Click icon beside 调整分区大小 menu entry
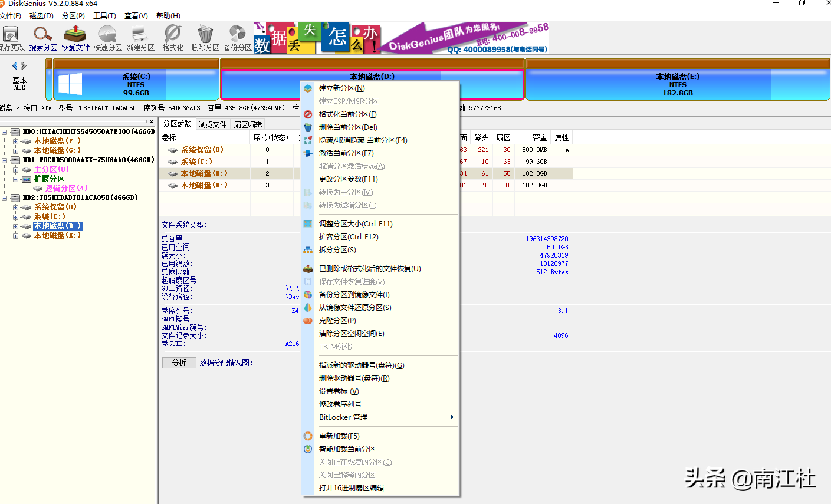Screen dimensions: 831x504 [x=308, y=224]
